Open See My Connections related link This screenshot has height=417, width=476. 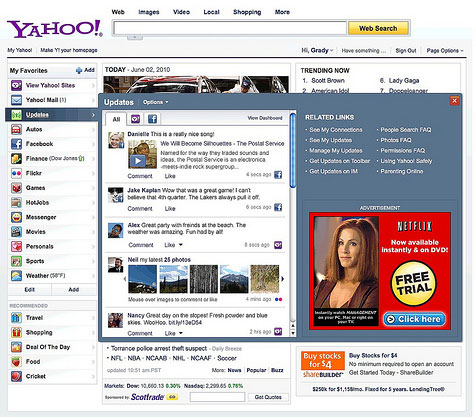(336, 130)
